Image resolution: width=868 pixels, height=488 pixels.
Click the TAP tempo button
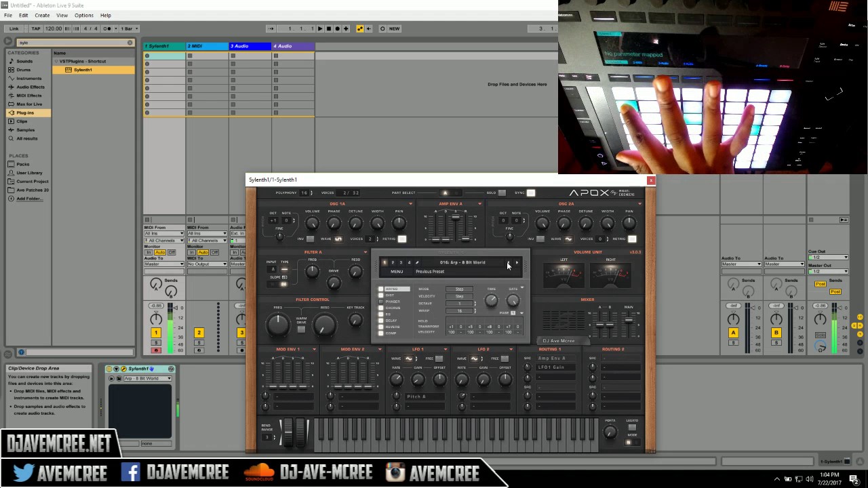click(36, 28)
